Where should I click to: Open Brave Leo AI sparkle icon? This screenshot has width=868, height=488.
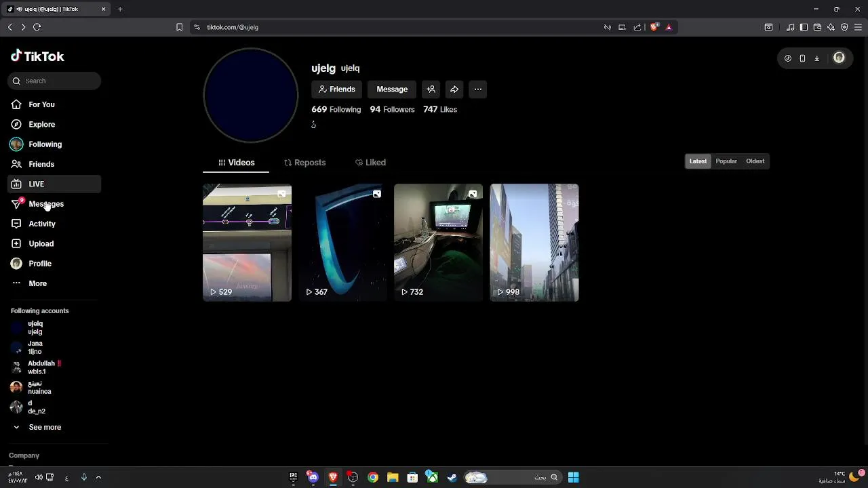pos(831,27)
